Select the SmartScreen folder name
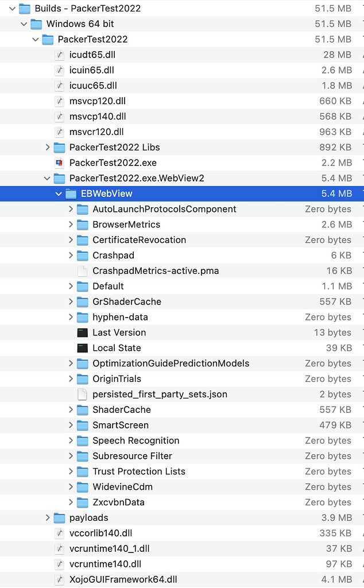364x588 pixels. (x=120, y=425)
